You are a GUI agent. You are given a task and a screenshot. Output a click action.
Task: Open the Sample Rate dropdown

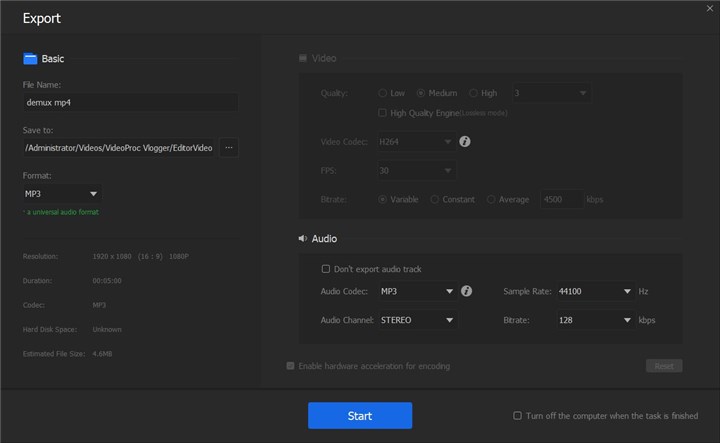596,292
